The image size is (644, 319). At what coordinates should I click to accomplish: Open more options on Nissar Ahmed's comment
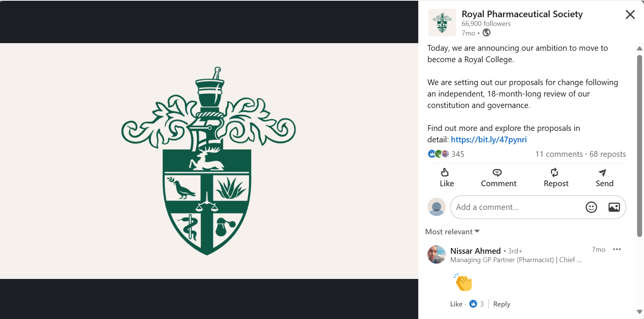pyautogui.click(x=617, y=249)
